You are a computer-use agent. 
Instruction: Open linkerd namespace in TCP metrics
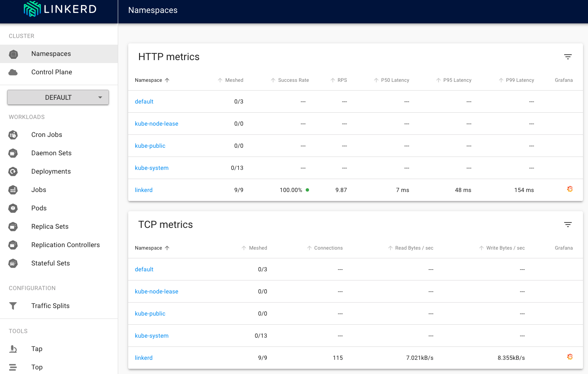click(144, 358)
